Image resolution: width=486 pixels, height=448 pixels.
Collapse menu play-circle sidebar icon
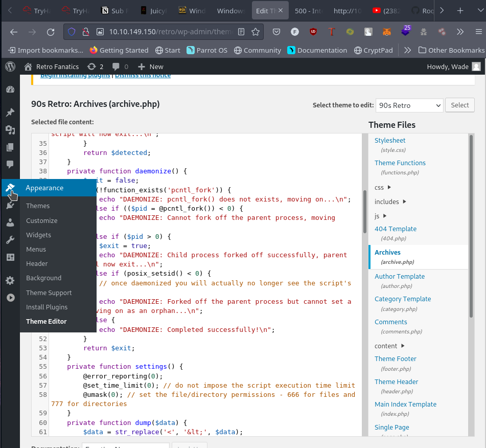pyautogui.click(x=10, y=298)
